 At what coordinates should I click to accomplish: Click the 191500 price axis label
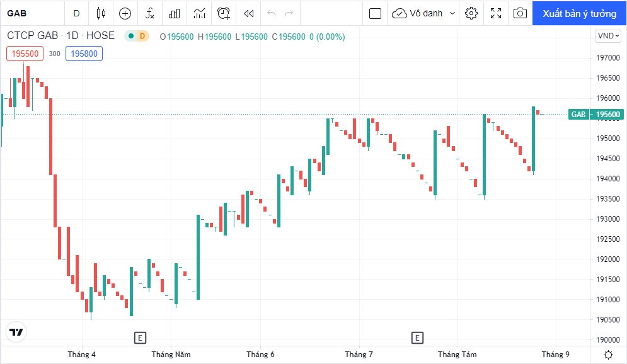pos(608,279)
